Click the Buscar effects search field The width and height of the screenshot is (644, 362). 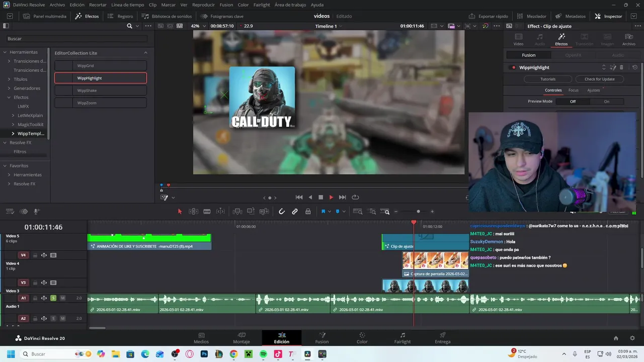coord(76,39)
